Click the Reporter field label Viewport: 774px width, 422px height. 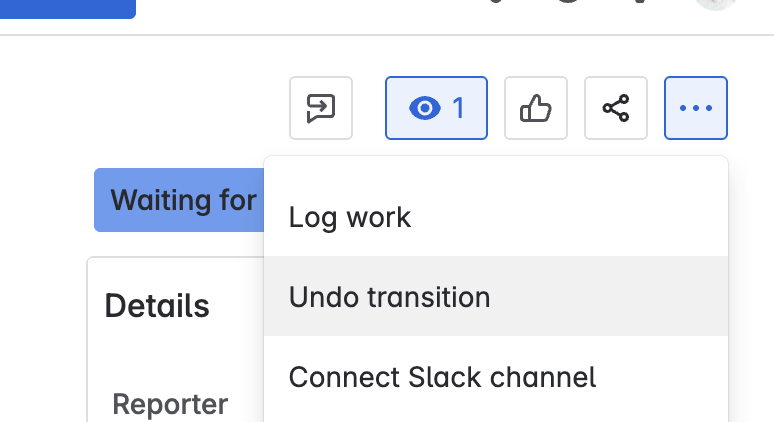170,404
